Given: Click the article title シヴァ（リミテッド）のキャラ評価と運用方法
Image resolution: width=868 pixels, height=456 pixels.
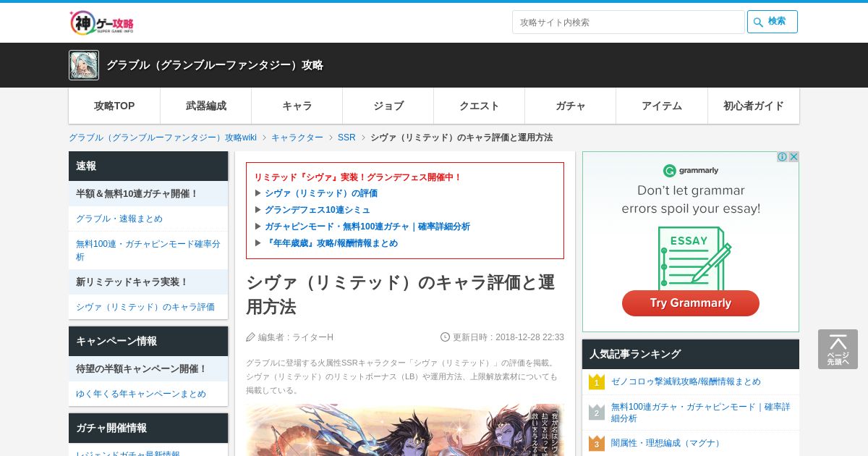Looking at the screenshot, I should (400, 295).
